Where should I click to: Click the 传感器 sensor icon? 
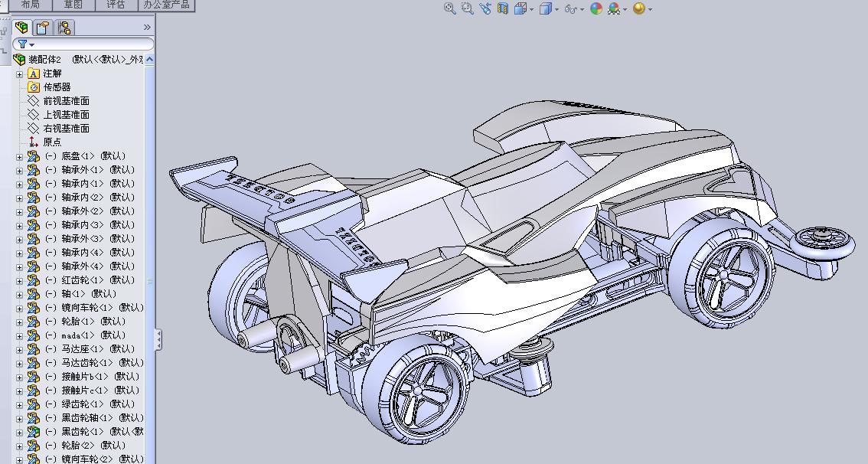34,87
